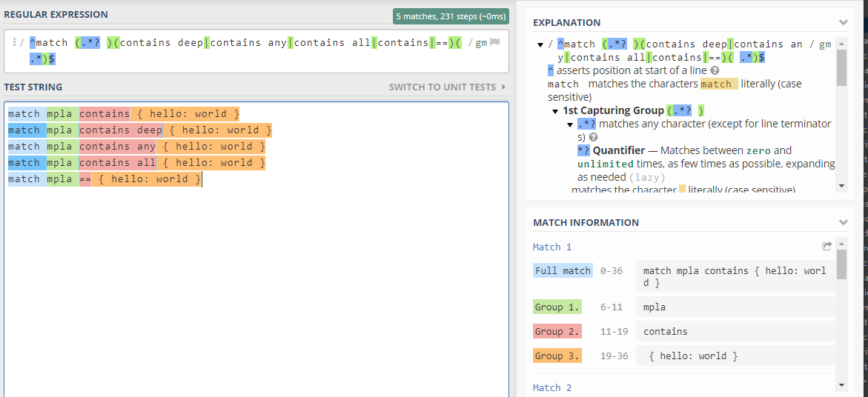Click the "REGULAR EXPRESSION" heading
Image resolution: width=868 pixels, height=397 pixels.
point(56,14)
